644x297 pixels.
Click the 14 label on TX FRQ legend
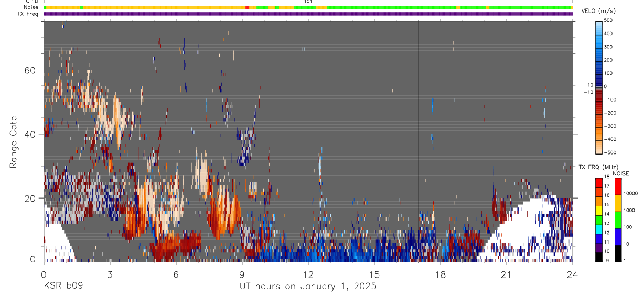[608, 215]
